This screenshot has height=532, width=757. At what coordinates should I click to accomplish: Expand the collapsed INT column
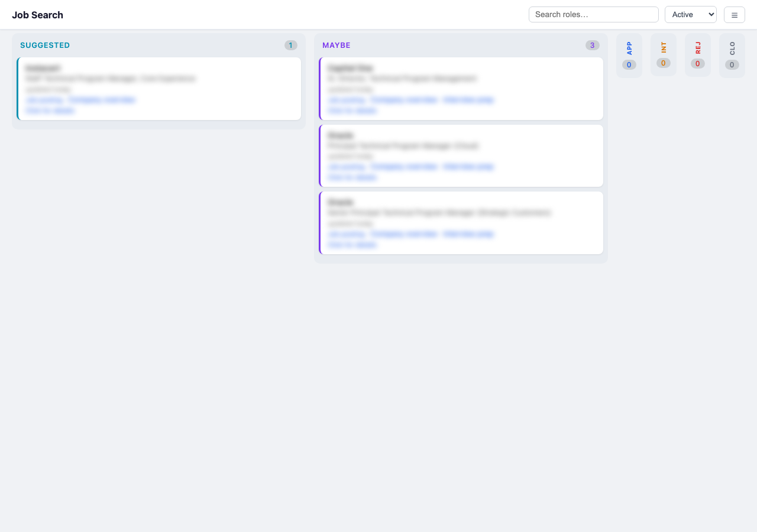663,55
